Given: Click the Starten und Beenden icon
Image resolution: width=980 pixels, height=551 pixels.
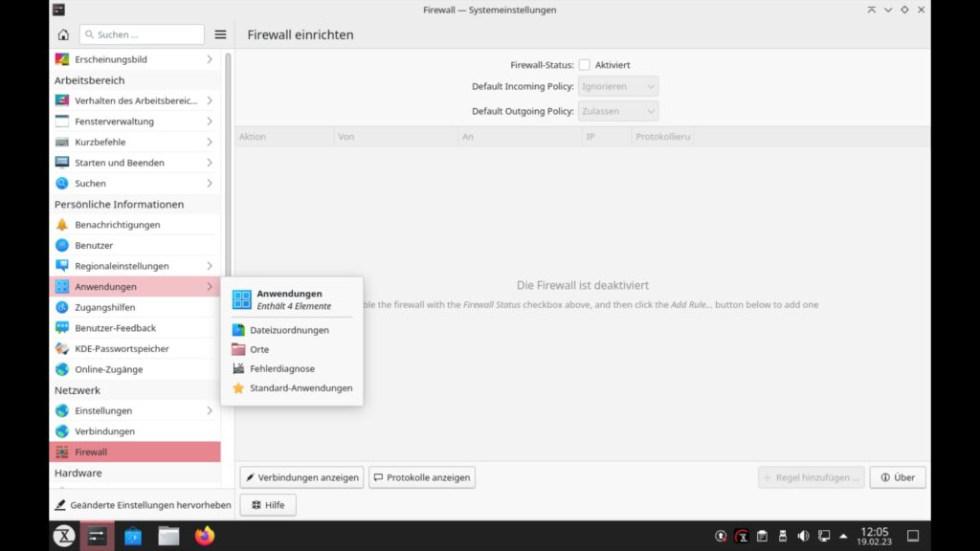Looking at the screenshot, I should pyautogui.click(x=62, y=163).
